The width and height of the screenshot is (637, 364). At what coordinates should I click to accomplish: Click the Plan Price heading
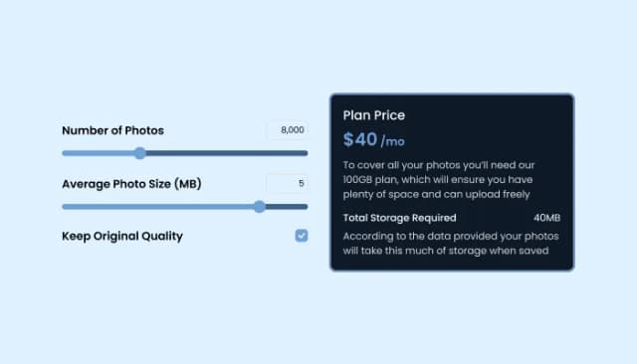pyautogui.click(x=374, y=115)
